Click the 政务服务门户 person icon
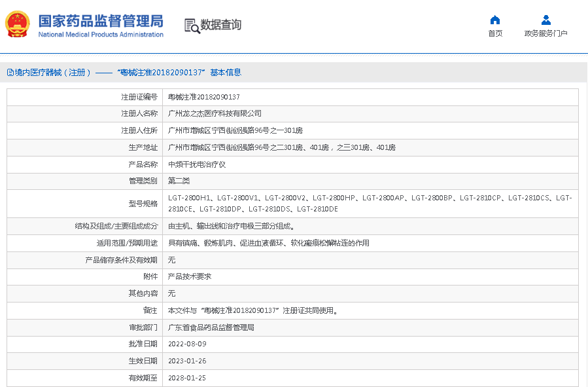Screen dimensions: 588x387 click(545, 20)
